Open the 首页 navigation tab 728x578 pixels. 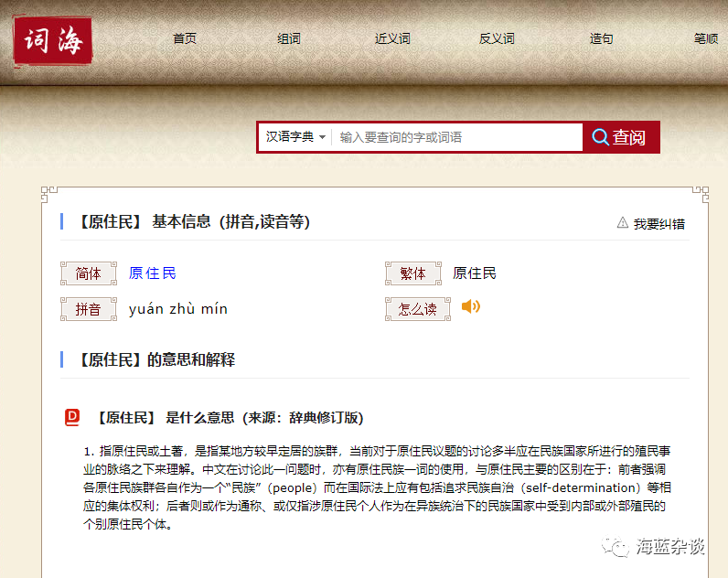(x=185, y=38)
